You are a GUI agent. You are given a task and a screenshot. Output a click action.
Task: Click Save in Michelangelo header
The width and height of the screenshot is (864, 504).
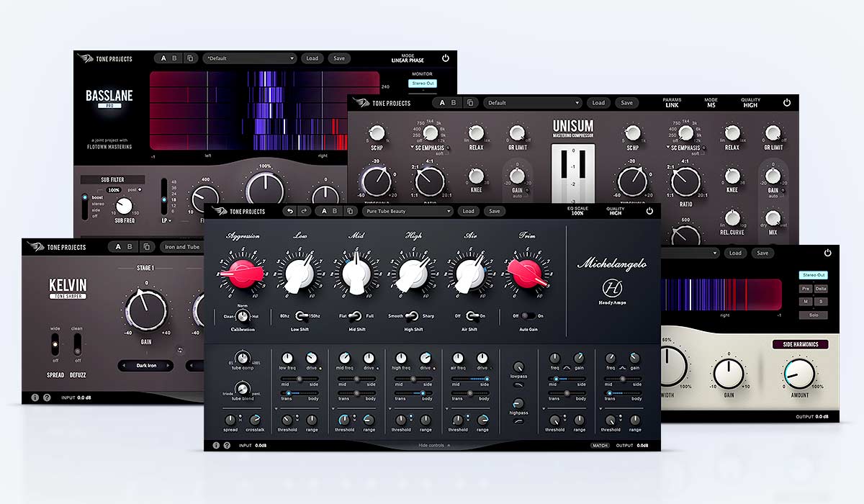click(x=494, y=211)
